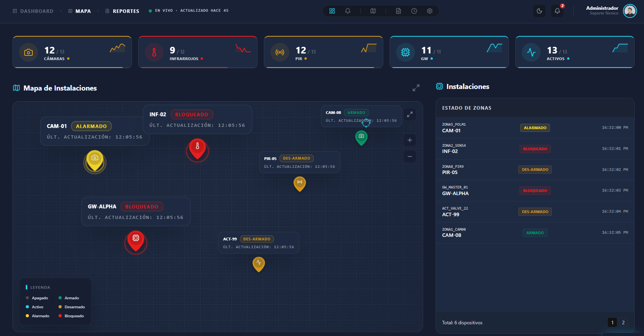Select the green CAM-08 camera marker
This screenshot has width=644, height=336.
click(361, 138)
